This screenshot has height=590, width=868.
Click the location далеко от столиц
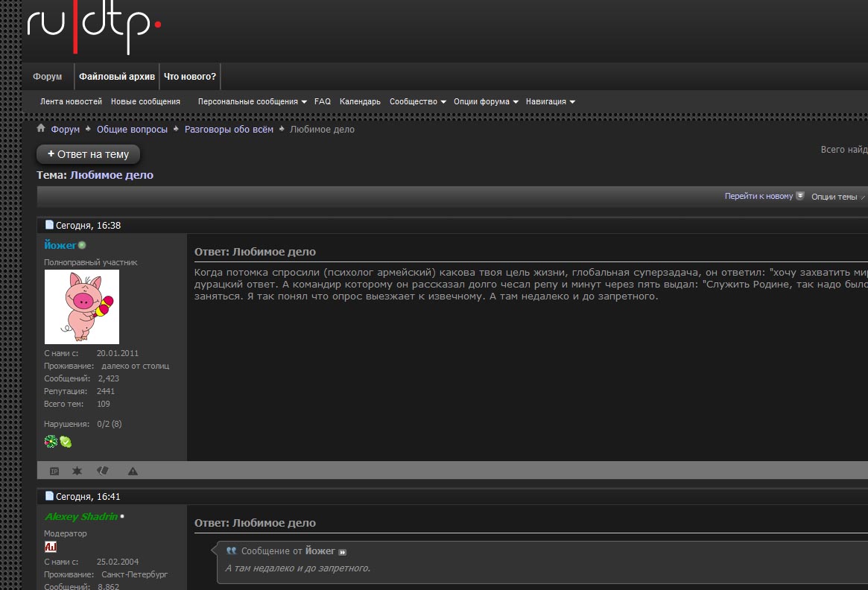pos(135,366)
